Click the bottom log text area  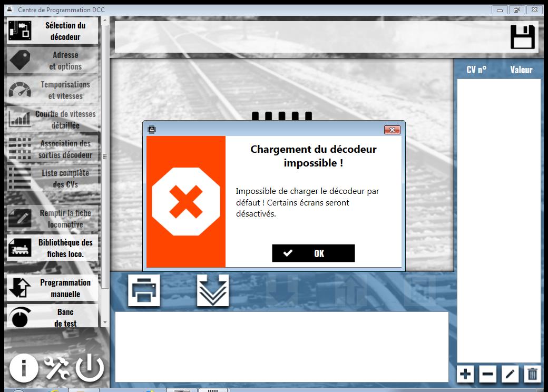point(282,347)
